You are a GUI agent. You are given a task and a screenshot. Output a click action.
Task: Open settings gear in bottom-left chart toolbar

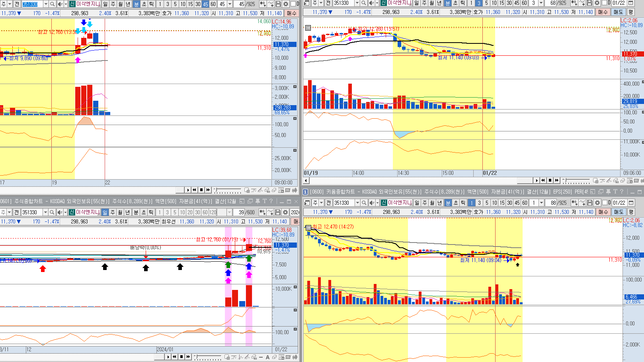point(285,212)
